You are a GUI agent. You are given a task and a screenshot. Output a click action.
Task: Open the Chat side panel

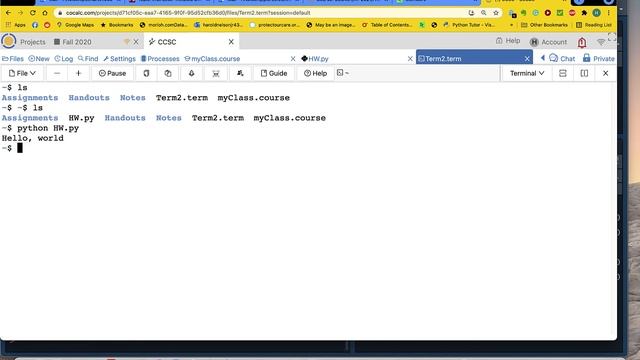[x=562, y=58]
